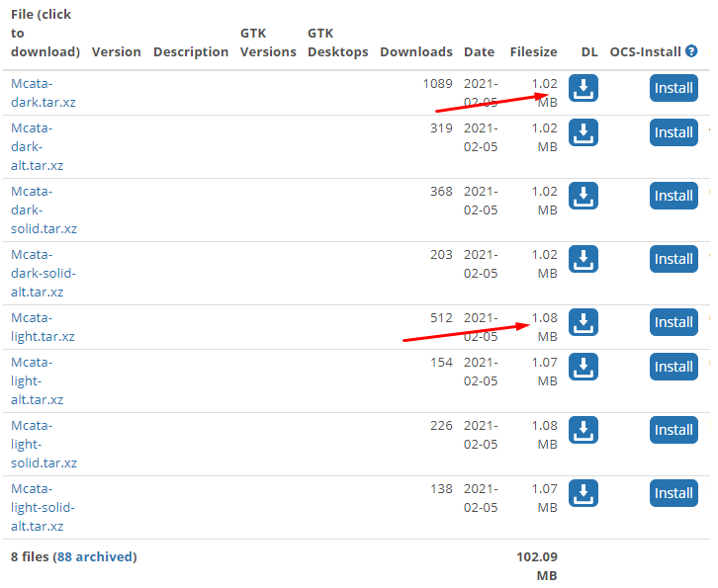718x588 pixels.
Task: Click download icon for Mcata-dark-alt.tar.xz
Action: [x=583, y=132]
